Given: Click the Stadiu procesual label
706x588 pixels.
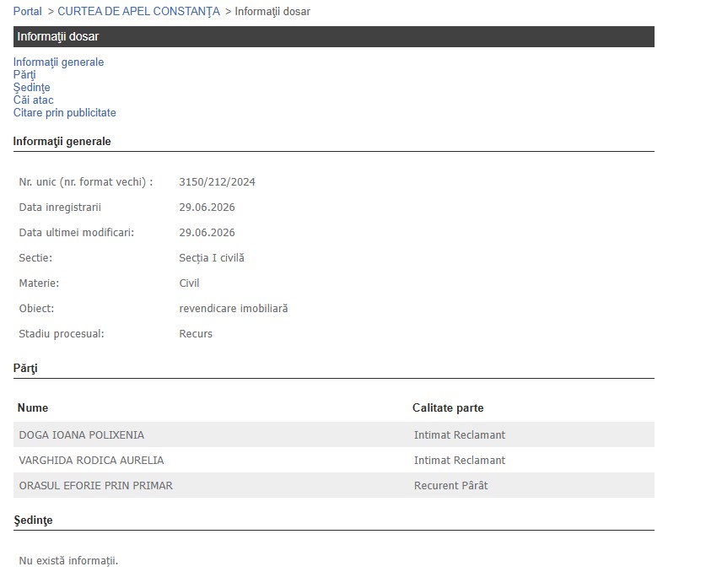Looking at the screenshot, I should coord(62,333).
